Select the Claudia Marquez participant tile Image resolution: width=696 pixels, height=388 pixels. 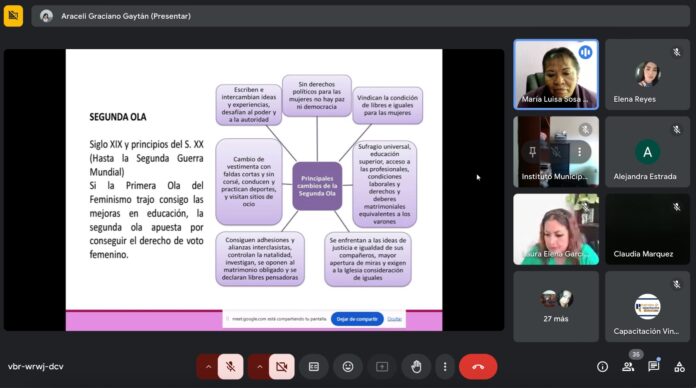(647, 229)
